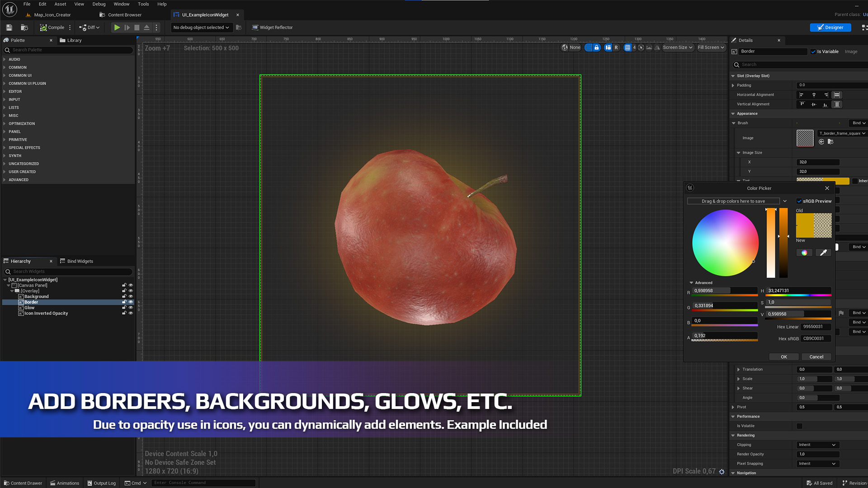The height and width of the screenshot is (488, 868).
Task: Click OK in the Color Picker
Action: (x=783, y=357)
